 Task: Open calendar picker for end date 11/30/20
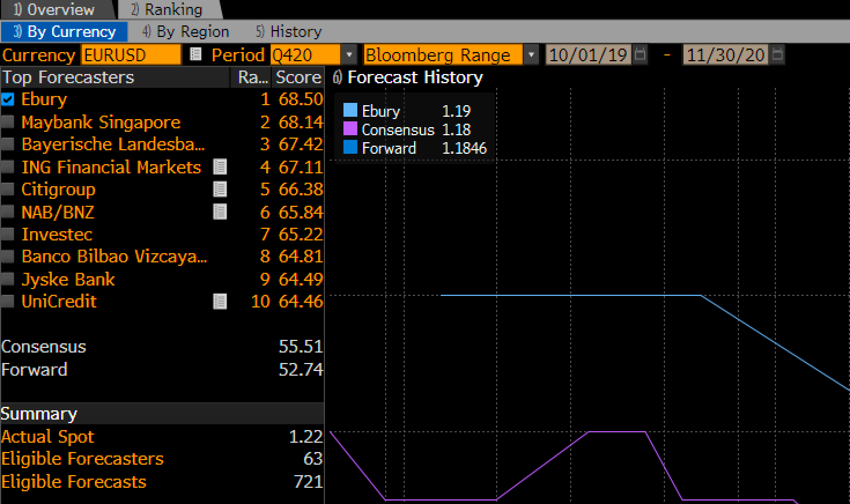(x=778, y=54)
